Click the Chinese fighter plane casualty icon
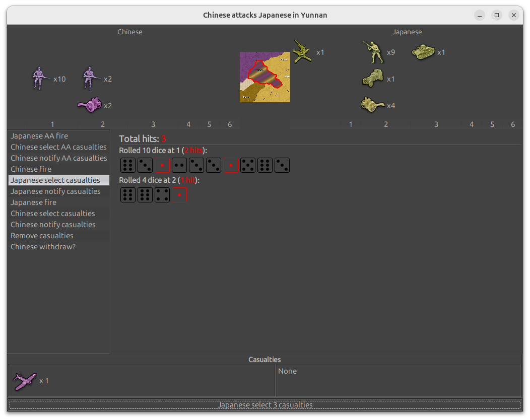The width and height of the screenshot is (530, 420). click(x=25, y=381)
